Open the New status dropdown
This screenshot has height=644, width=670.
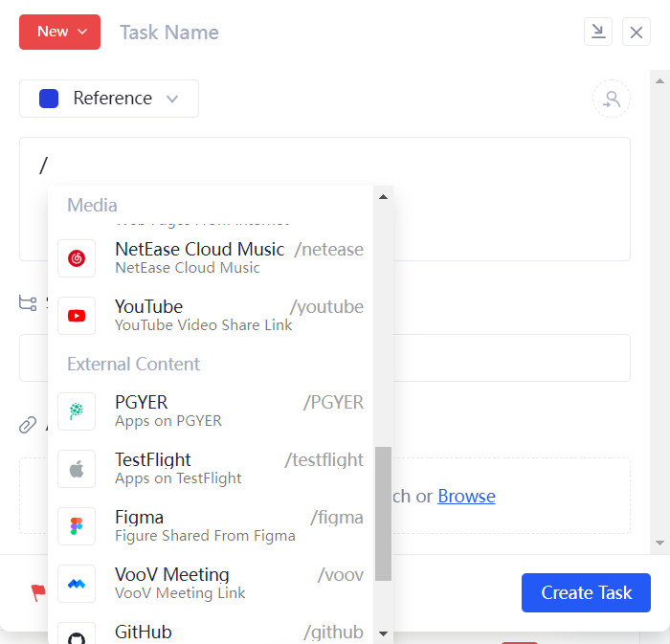tap(59, 32)
